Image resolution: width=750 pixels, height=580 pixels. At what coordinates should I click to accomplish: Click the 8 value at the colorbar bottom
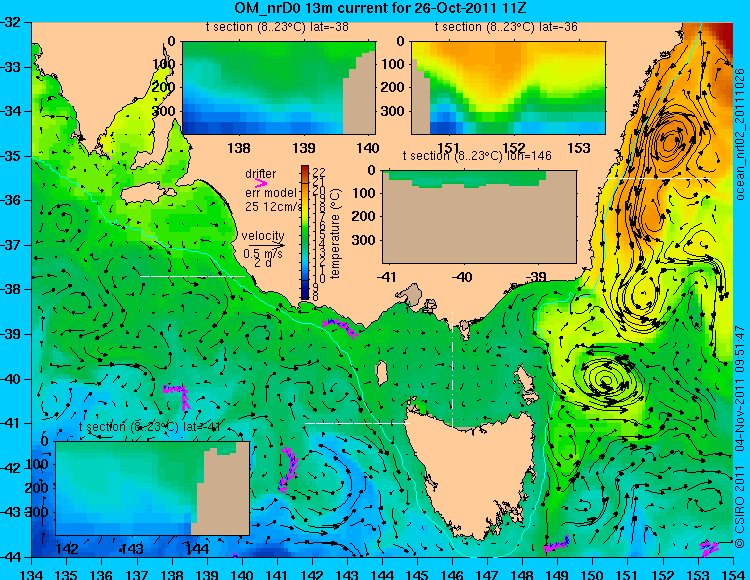click(316, 296)
